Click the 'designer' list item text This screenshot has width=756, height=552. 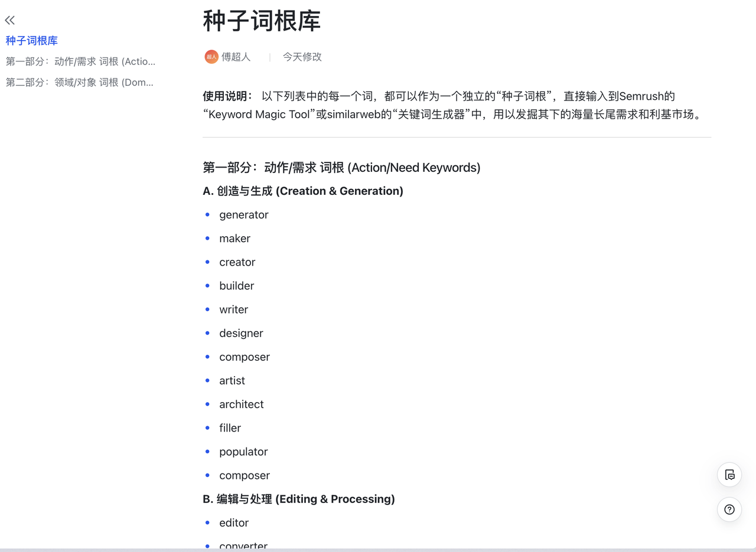point(241,334)
